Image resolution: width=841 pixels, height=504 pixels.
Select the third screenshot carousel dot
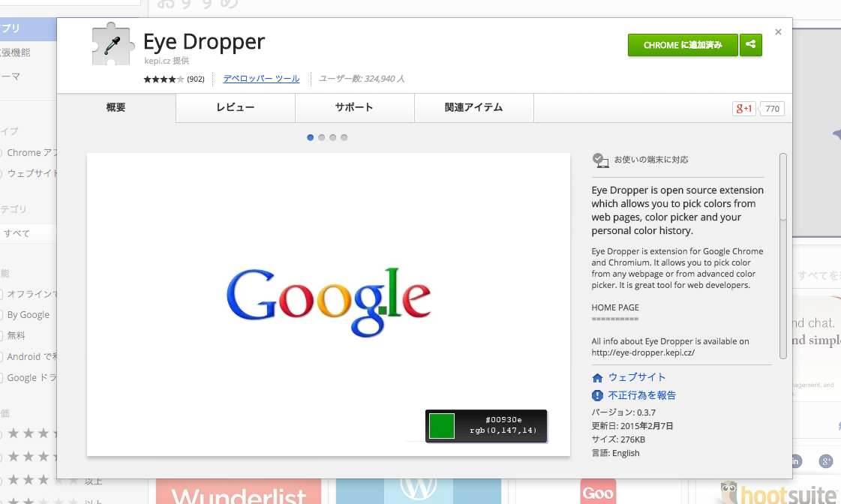332,137
